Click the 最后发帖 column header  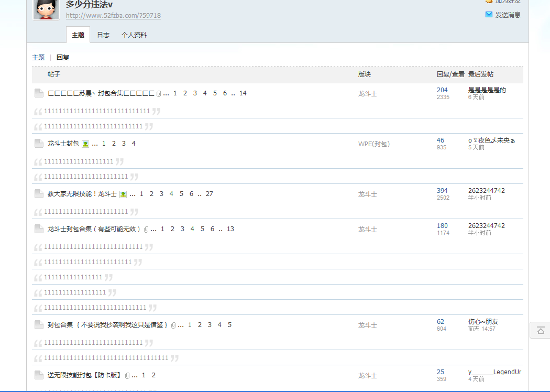[481, 74]
